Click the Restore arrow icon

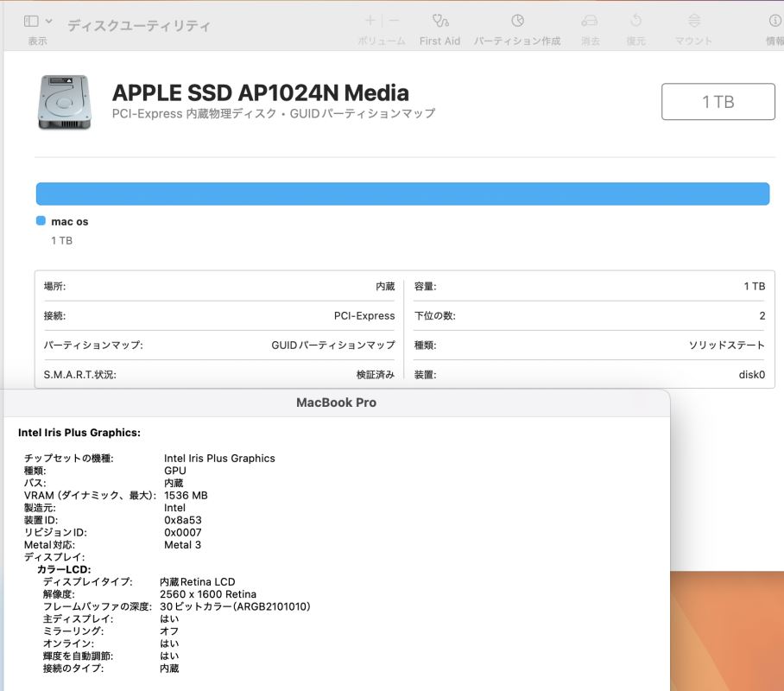636,21
